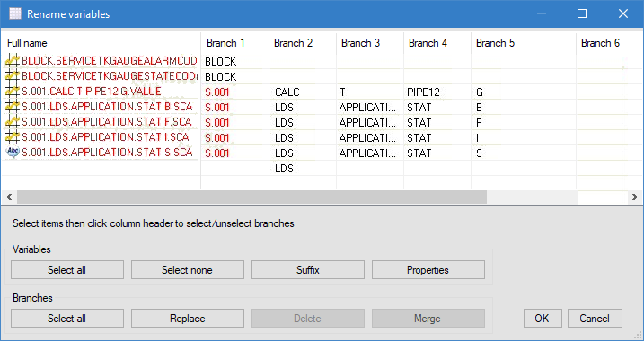644x341 pixels.
Task: Maximize the Rename variables window
Action: [582, 14]
